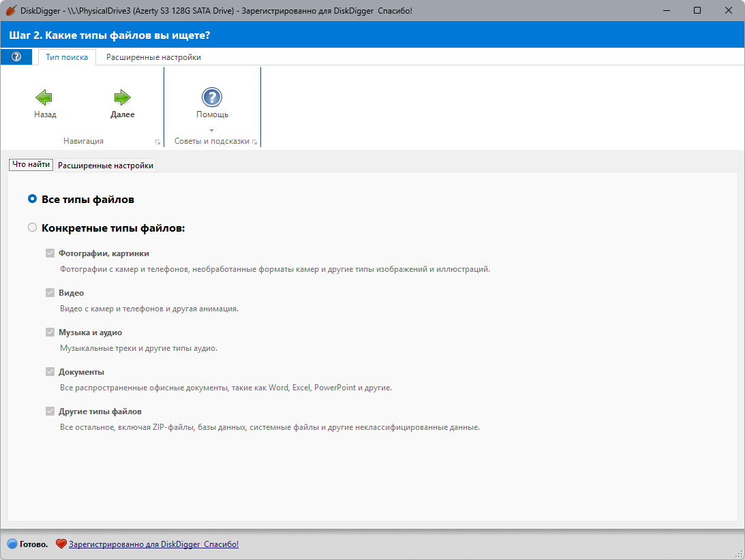This screenshot has height=560, width=745.
Task: Open the Зарегистрированно для DiskDigger link
Action: point(153,544)
